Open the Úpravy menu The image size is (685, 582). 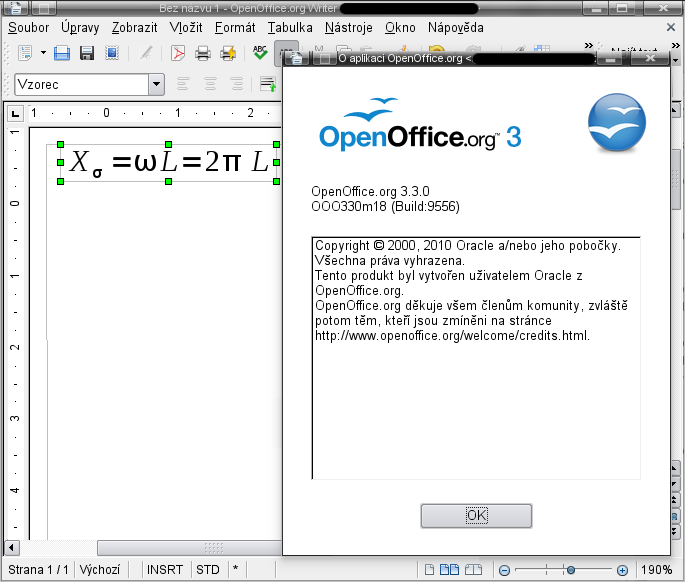point(80,28)
